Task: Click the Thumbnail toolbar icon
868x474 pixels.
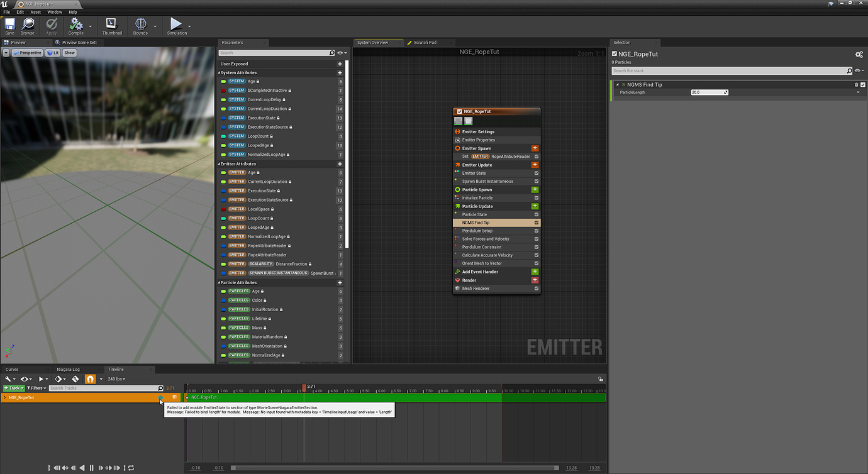Action: 112,26
